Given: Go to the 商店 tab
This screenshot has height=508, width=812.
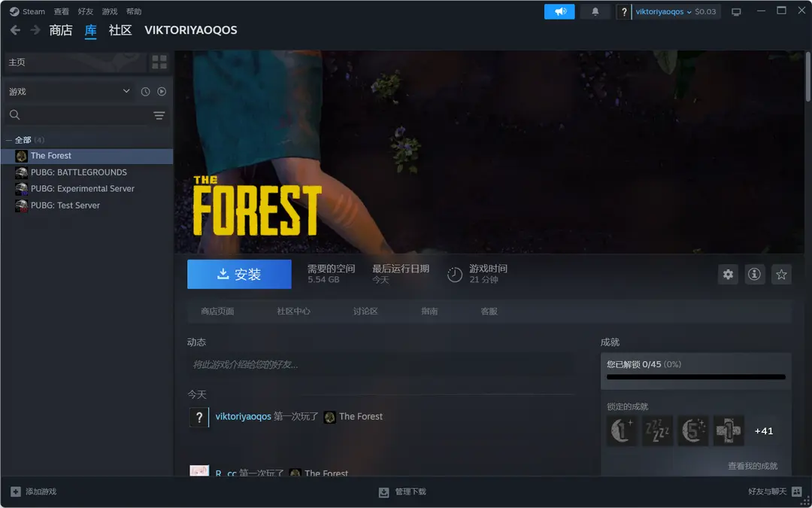Looking at the screenshot, I should tap(61, 30).
